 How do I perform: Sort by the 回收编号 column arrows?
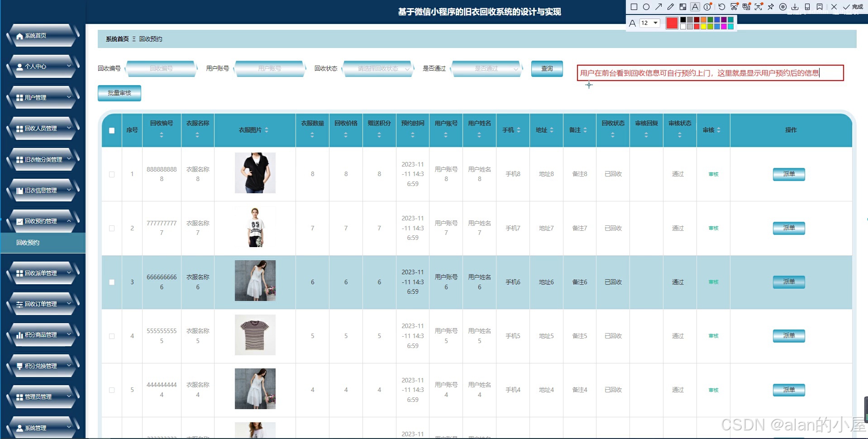tap(162, 135)
